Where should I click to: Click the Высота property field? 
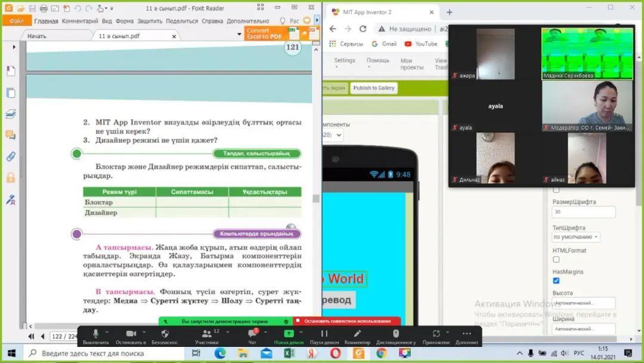click(x=583, y=303)
